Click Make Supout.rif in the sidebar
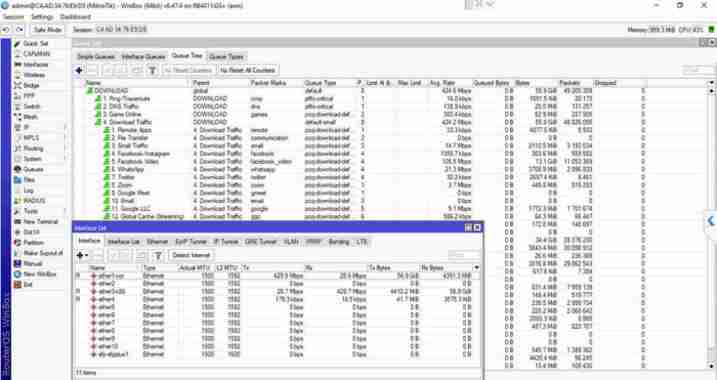 (x=43, y=253)
